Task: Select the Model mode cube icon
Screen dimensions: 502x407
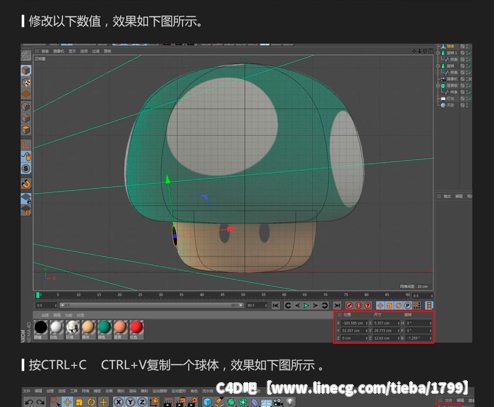Action: [26, 70]
